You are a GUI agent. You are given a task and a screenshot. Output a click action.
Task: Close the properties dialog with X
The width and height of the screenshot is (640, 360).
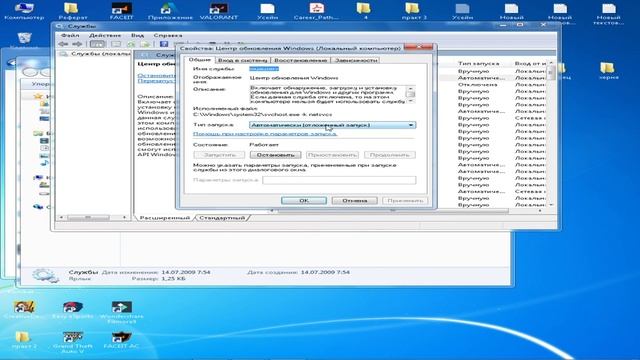418,47
